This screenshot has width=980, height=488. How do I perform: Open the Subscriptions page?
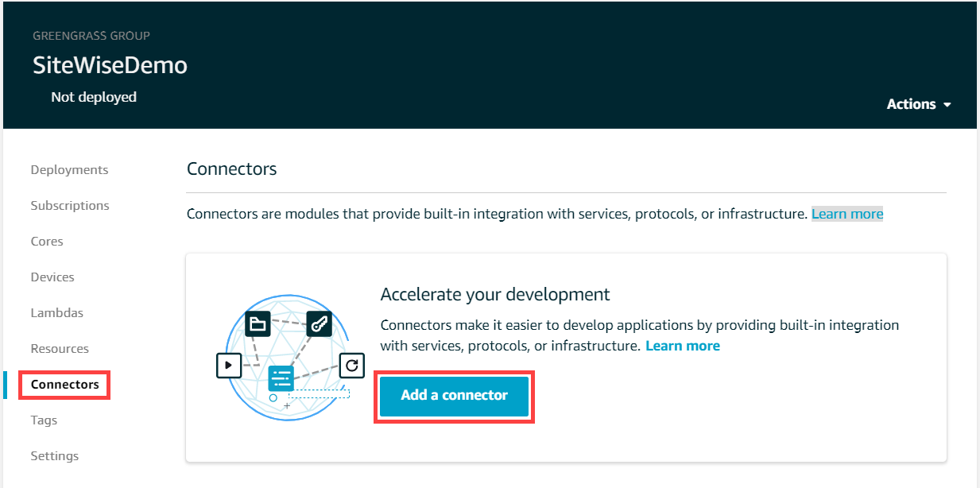click(70, 206)
